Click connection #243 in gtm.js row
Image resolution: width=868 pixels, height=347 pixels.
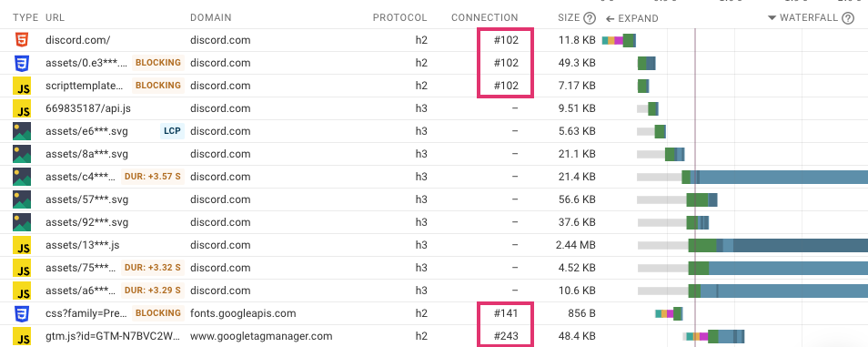click(506, 336)
